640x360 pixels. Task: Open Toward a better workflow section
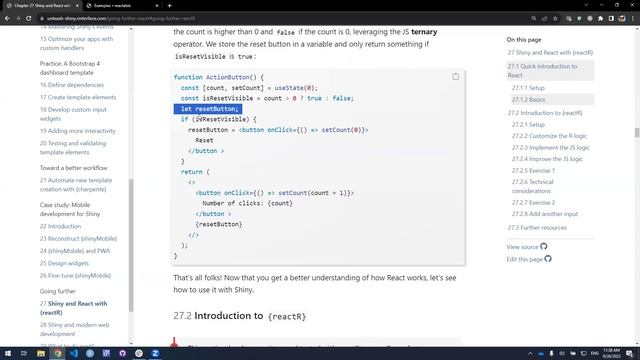pyautogui.click(x=73, y=168)
